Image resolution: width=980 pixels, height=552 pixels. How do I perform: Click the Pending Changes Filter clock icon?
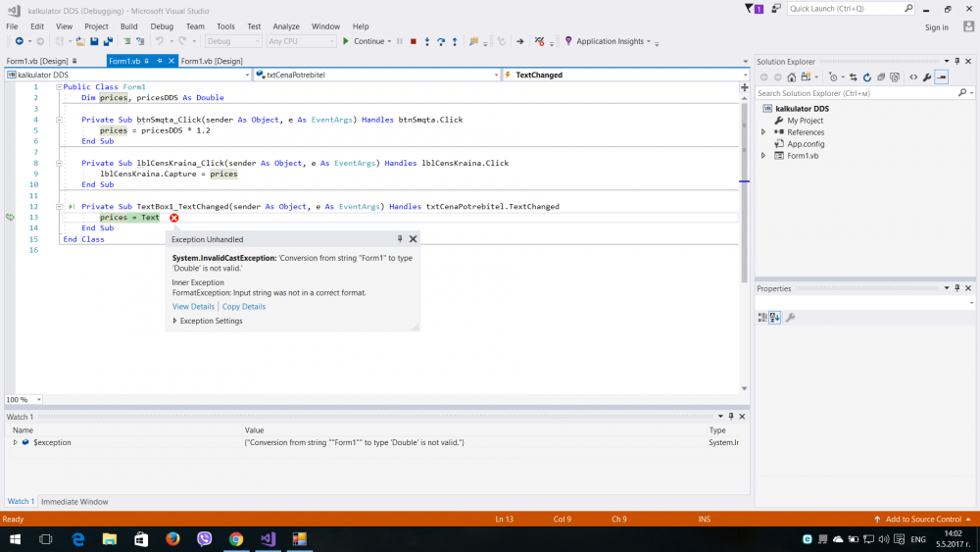point(832,77)
